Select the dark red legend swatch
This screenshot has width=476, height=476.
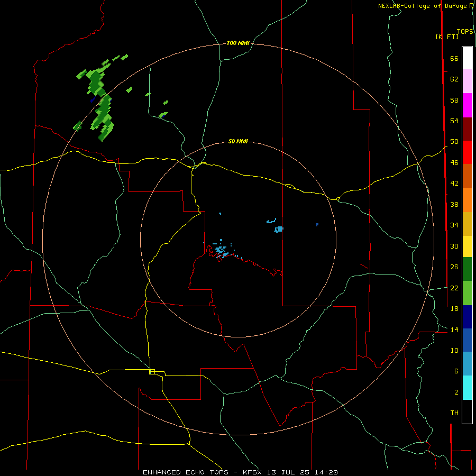[467, 129]
